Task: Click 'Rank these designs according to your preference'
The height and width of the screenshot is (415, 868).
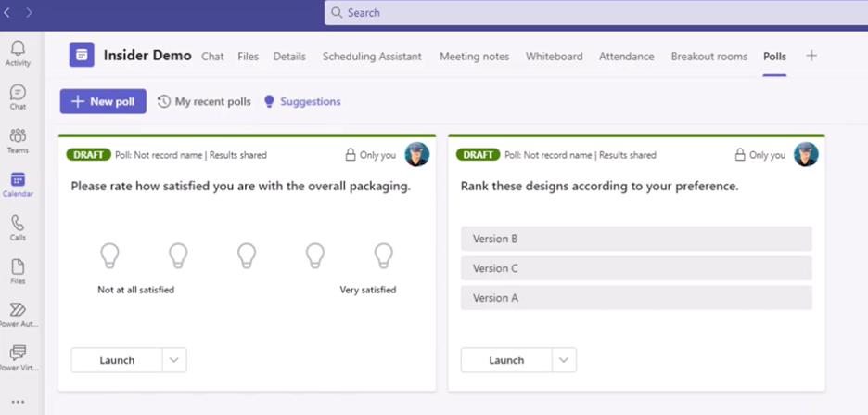Action: coord(599,187)
